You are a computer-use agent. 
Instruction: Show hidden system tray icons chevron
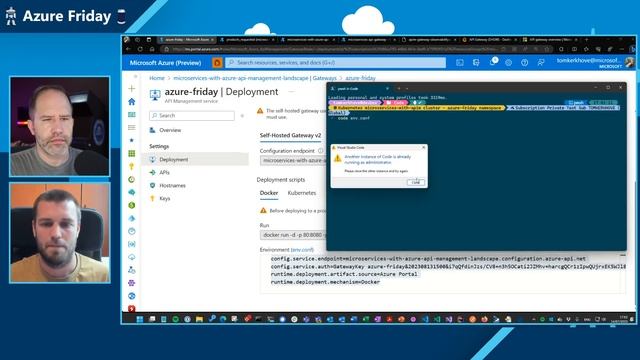click(533, 319)
